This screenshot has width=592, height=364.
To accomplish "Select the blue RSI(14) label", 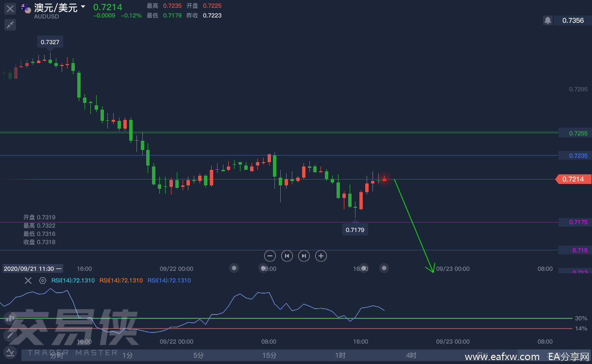I will point(169,281).
